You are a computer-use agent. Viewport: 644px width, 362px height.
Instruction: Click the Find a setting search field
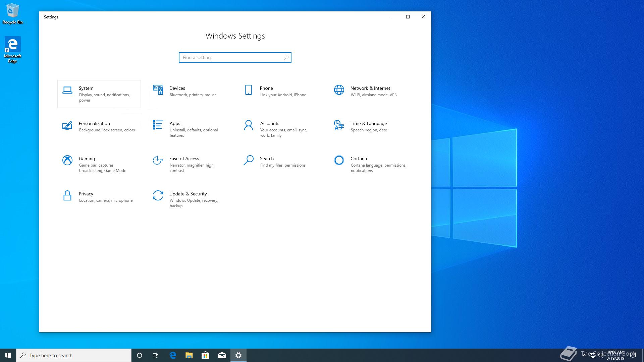(x=235, y=58)
